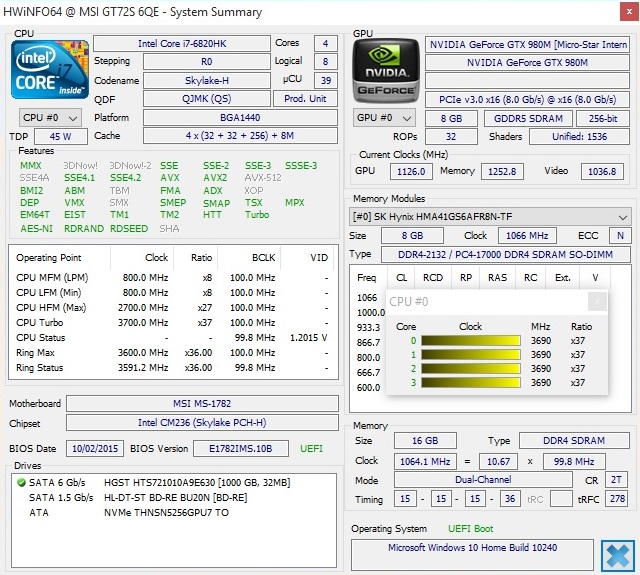Click the tRFC value 278

click(617, 499)
